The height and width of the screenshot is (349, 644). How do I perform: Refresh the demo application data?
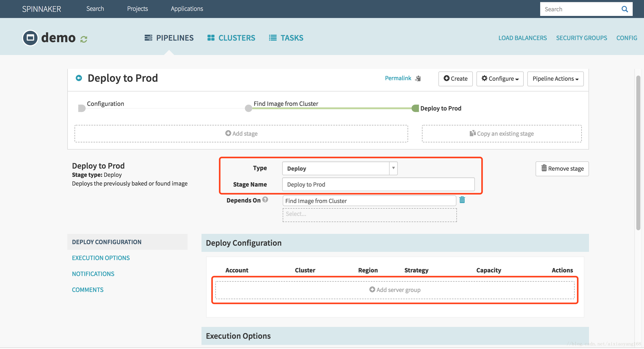click(x=84, y=39)
